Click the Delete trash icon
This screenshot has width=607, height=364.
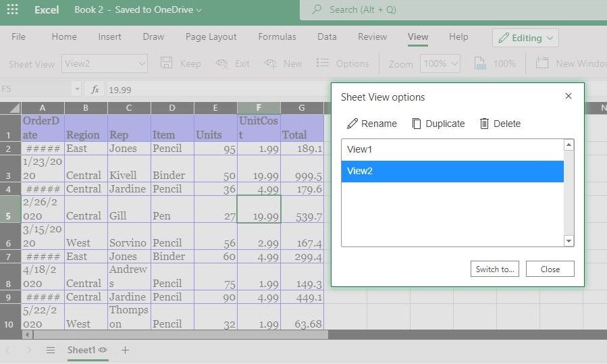pos(484,124)
